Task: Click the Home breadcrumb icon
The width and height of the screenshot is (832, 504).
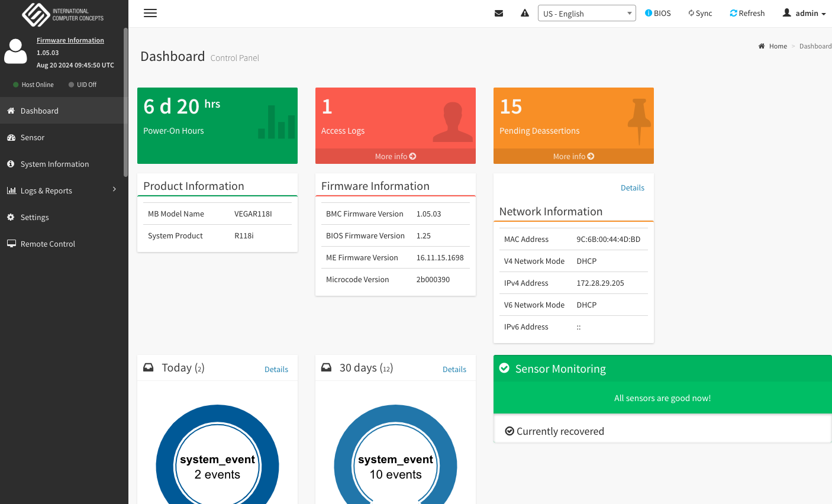Action: (761, 46)
